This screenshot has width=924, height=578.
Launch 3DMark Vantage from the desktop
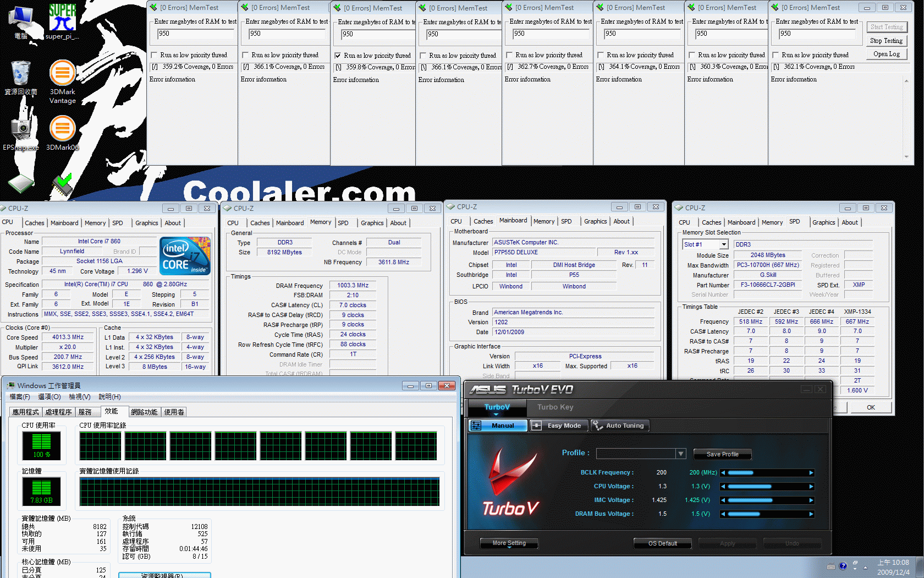(63, 81)
